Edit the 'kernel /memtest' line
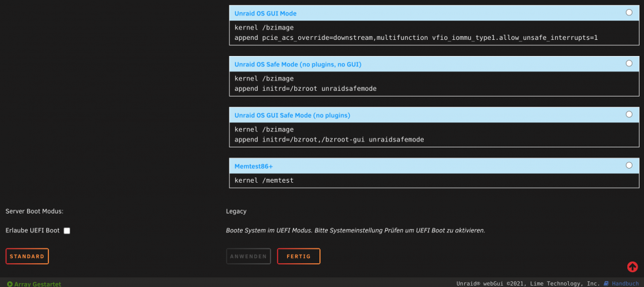This screenshot has width=644, height=287. pos(264,180)
